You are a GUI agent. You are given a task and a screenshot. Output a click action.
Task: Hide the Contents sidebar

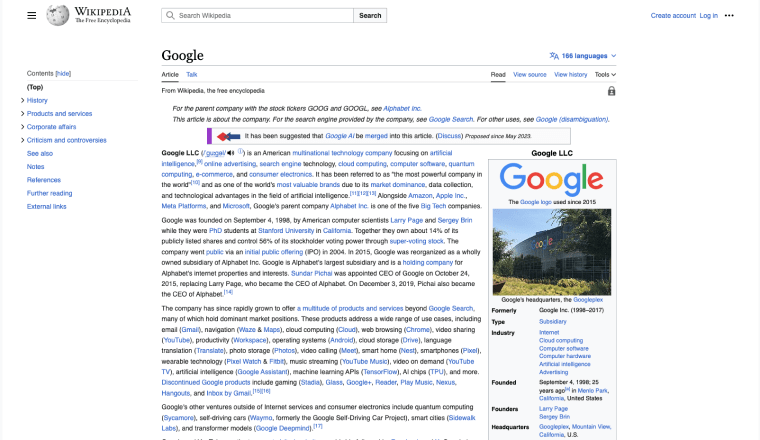tap(63, 74)
